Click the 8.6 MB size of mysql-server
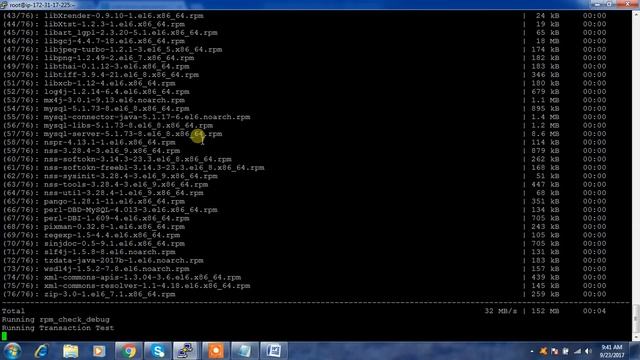The height and width of the screenshot is (360, 640). pyautogui.click(x=545, y=134)
